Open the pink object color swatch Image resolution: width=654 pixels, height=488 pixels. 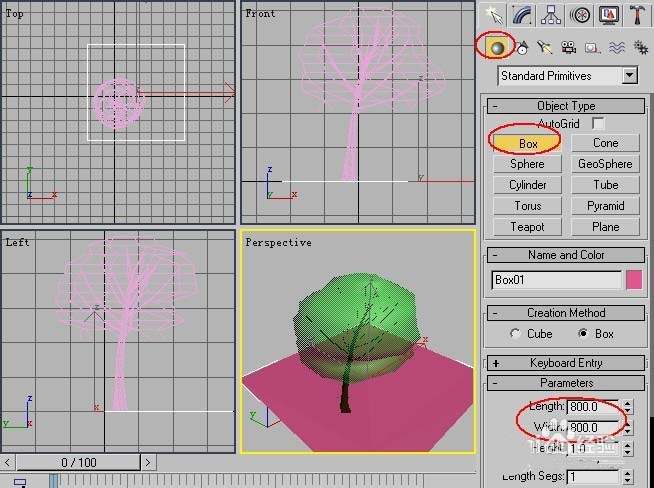(x=634, y=280)
